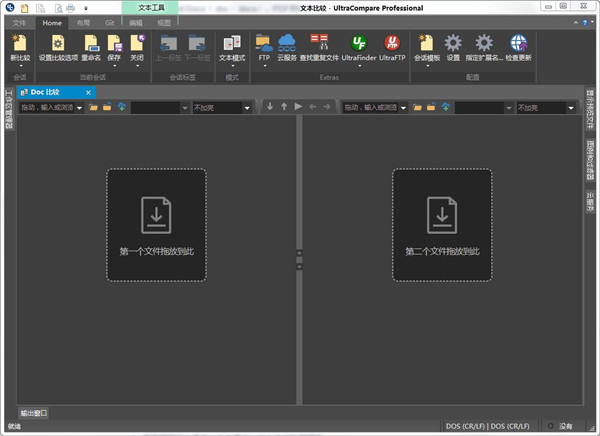Select the 文本工具 contextual tab header
The height and width of the screenshot is (436, 600).
coord(150,8)
